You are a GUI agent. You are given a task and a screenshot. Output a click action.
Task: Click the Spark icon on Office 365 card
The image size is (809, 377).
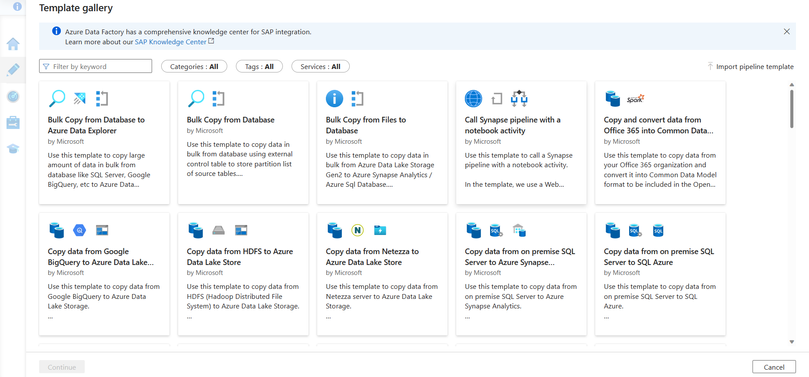pyautogui.click(x=636, y=98)
